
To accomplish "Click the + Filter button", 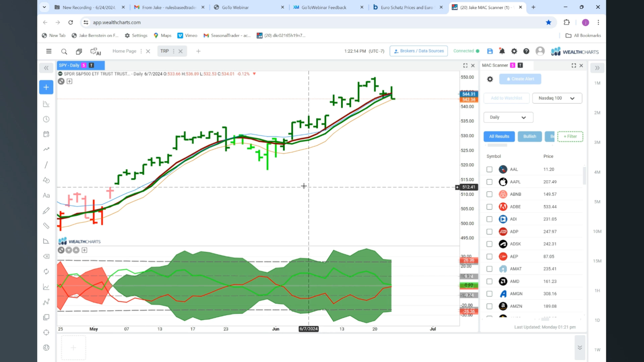I will (570, 136).
